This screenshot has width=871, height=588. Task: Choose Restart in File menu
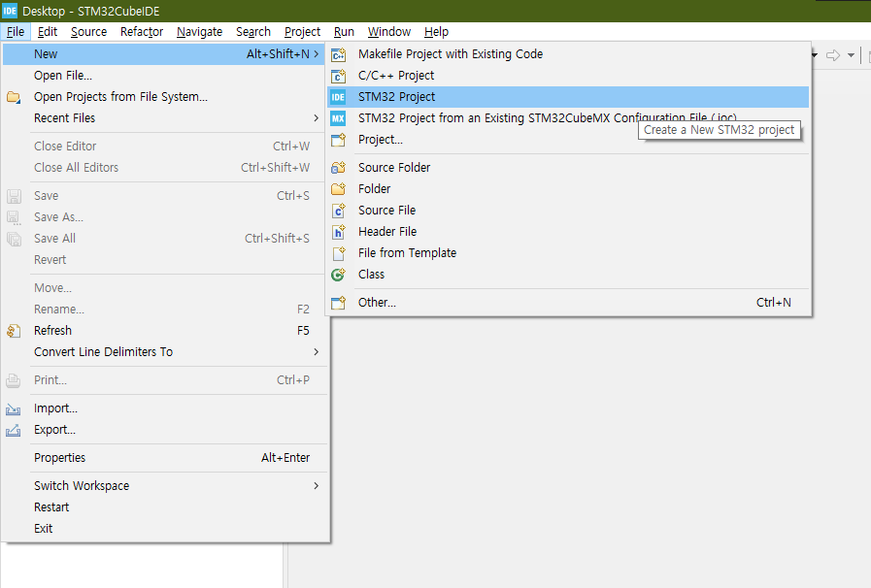(x=163, y=506)
